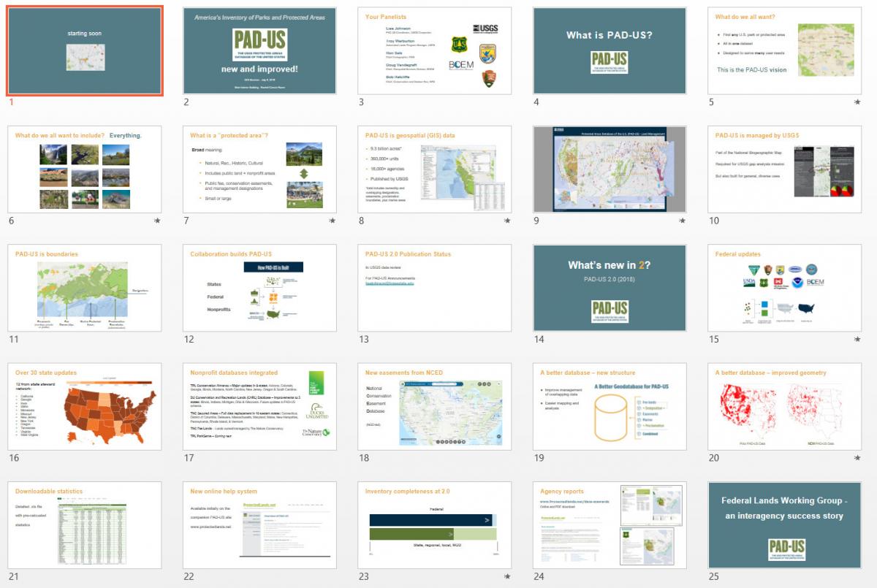Play transition star under slide 6
This screenshot has height=588, width=877.
tap(157, 220)
